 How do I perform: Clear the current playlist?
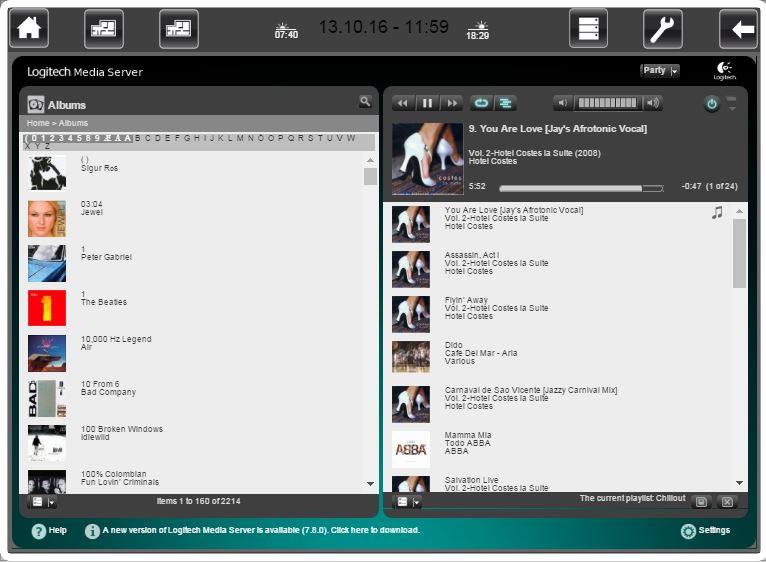pyautogui.click(x=727, y=502)
